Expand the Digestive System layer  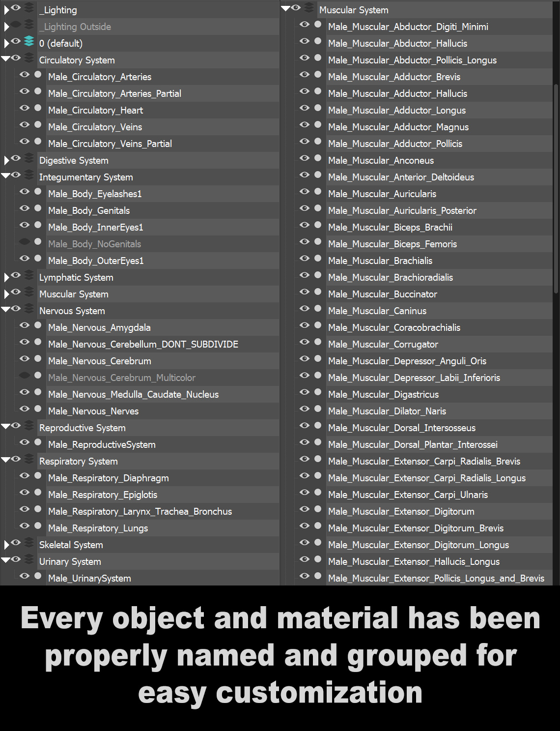[6, 160]
